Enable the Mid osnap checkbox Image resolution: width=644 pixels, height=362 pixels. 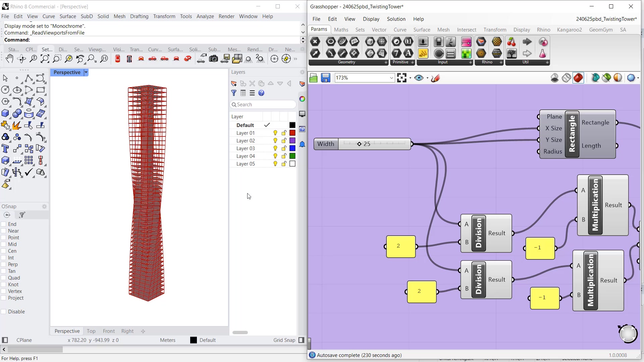[4, 244]
